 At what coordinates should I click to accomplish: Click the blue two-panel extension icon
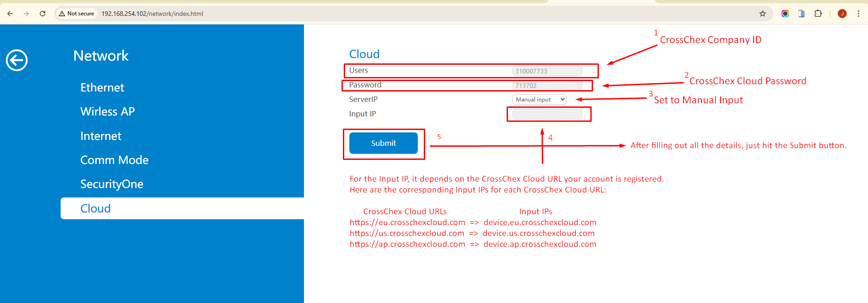pos(802,14)
